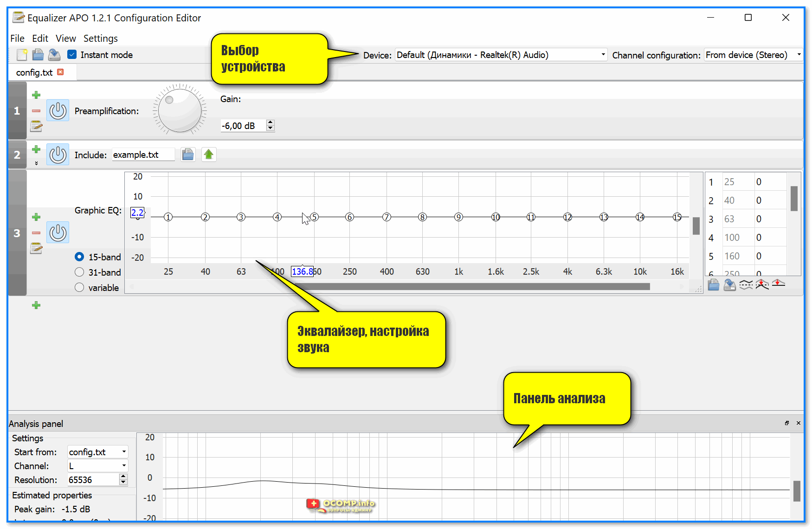
Task: Open the analysis Channel dropdown
Action: pyautogui.click(x=98, y=466)
